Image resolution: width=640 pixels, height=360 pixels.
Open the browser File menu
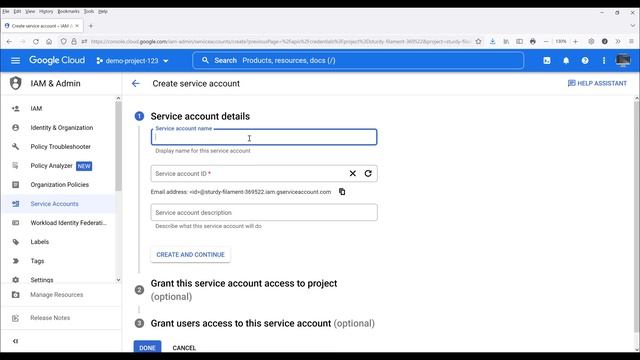coord(6,11)
